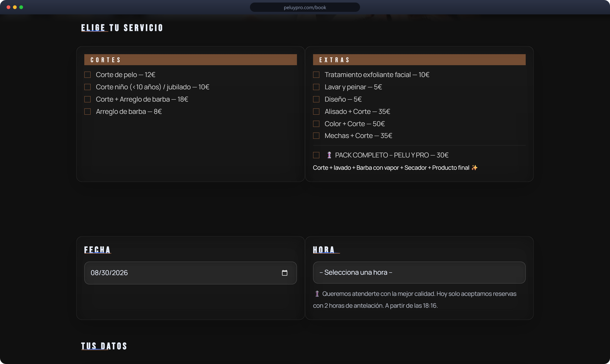Click the peluypro.com/book address bar
Screen dimensions: 610x364
point(305,7)
